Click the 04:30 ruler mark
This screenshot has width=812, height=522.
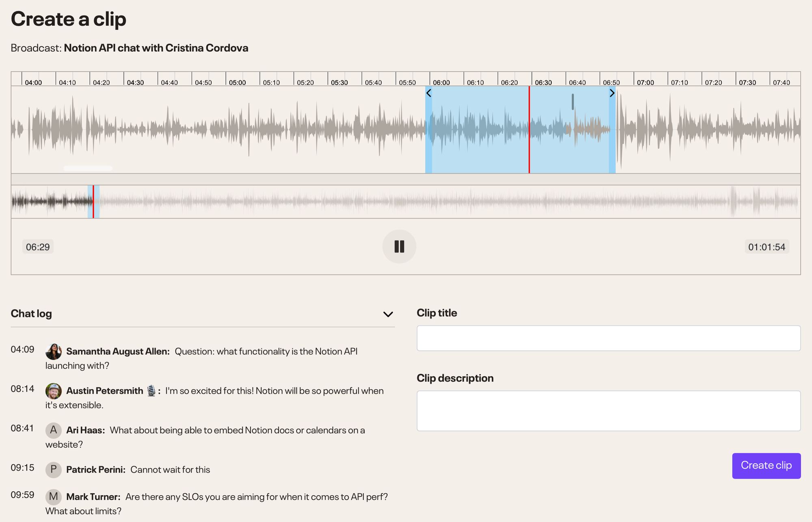click(x=135, y=82)
